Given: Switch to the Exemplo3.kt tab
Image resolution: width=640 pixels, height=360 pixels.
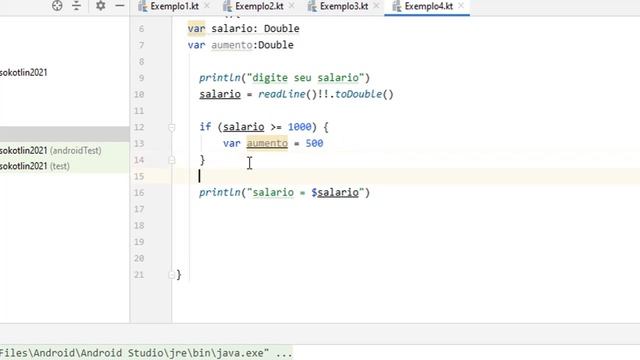Looking at the screenshot, I should 344,6.
